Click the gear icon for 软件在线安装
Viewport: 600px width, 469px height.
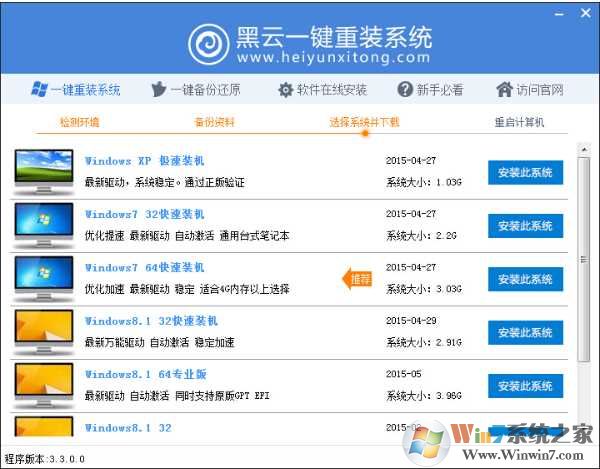[285, 90]
